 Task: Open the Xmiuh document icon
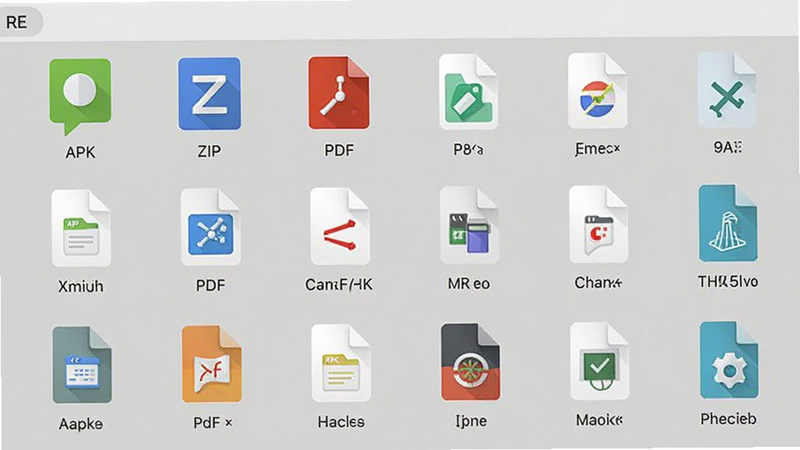[81, 228]
